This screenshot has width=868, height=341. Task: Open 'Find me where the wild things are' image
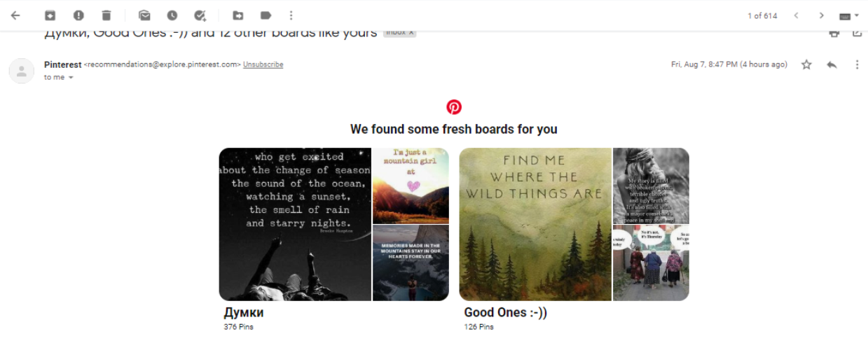click(x=535, y=224)
